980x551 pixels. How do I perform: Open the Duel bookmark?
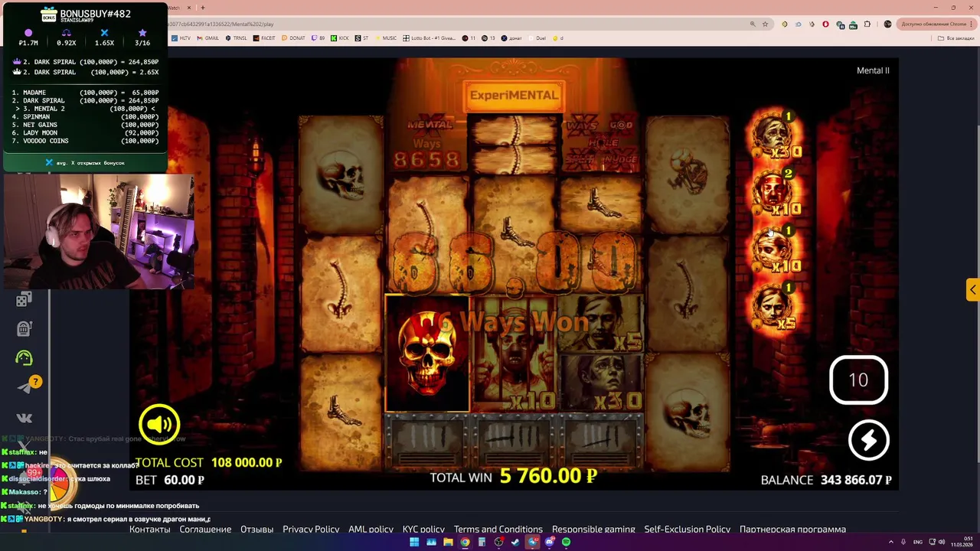(x=537, y=37)
